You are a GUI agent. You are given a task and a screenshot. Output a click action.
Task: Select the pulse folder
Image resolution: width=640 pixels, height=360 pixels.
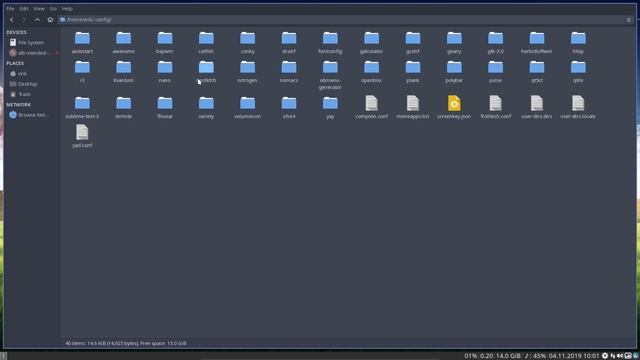click(x=496, y=71)
